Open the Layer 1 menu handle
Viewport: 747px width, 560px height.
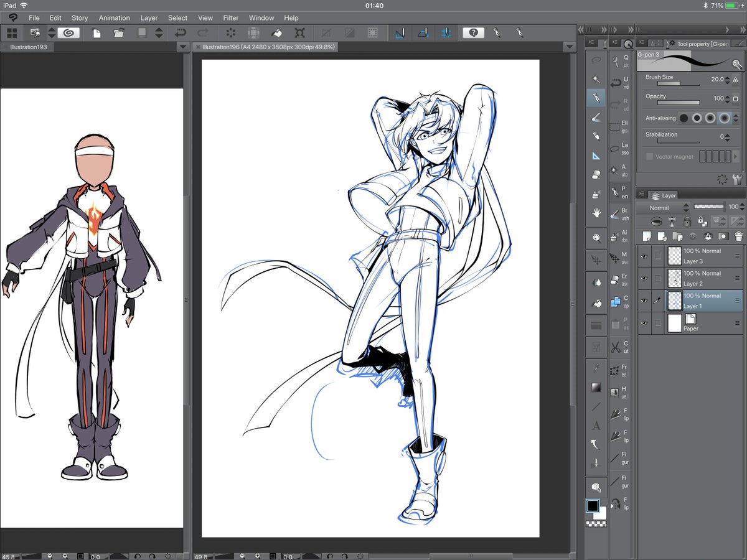coord(738,301)
